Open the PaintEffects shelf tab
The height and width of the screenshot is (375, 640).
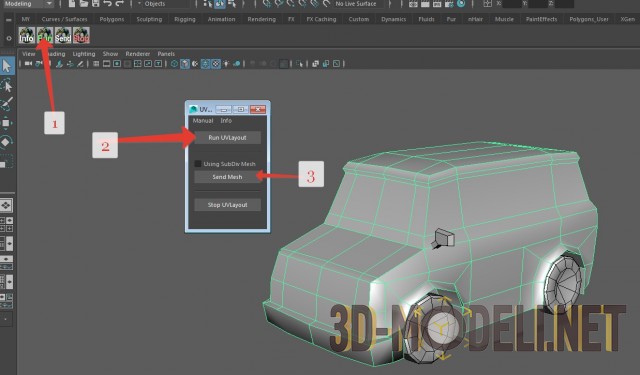541,19
